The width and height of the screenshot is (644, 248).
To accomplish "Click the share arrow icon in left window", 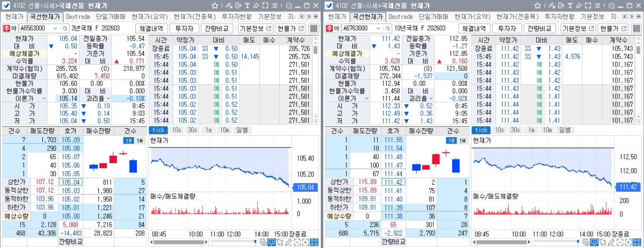I will click(256, 6).
